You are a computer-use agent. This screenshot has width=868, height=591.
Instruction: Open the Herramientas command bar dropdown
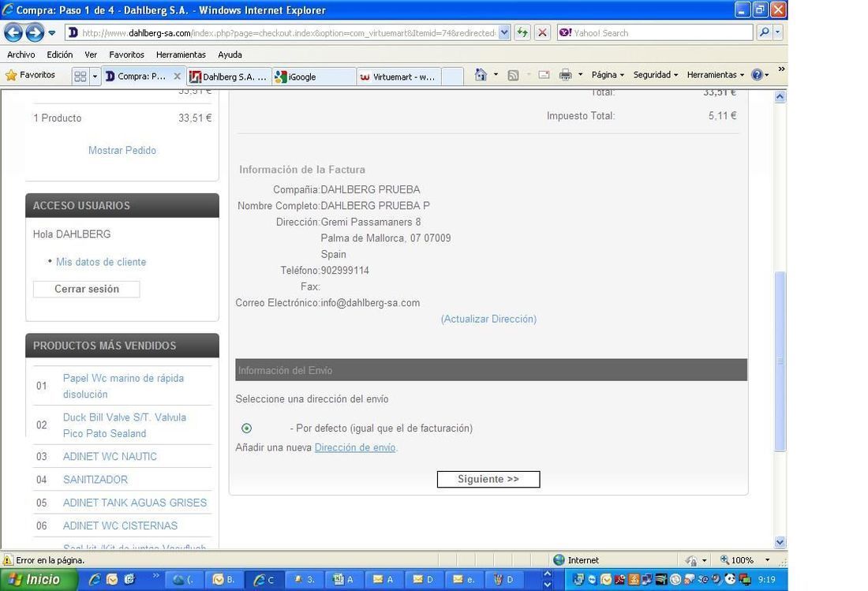pos(715,75)
